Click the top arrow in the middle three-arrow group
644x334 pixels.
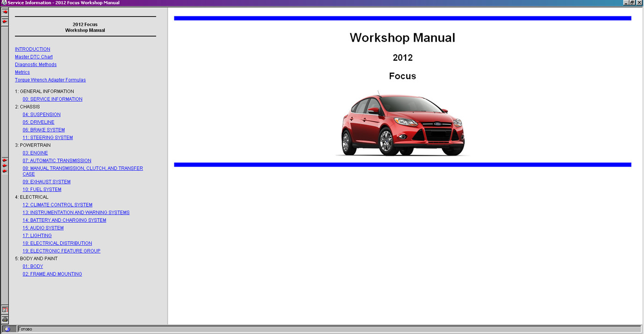coord(5,160)
